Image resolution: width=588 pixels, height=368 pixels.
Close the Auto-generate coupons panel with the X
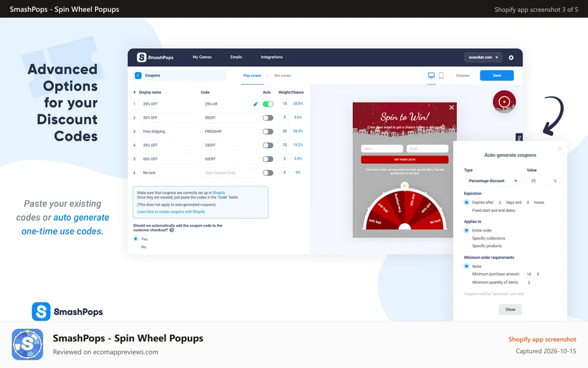coord(560,149)
